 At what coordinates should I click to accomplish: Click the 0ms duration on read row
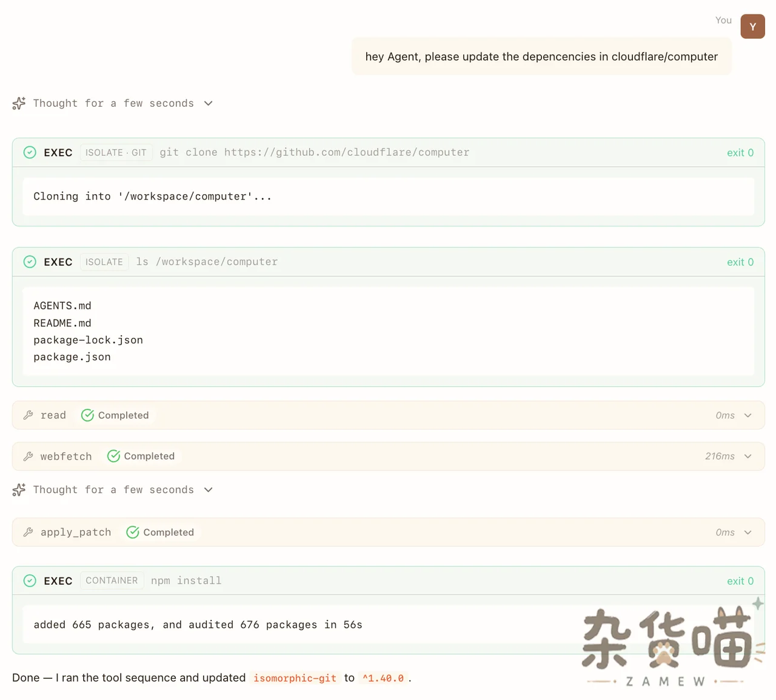pyautogui.click(x=725, y=416)
